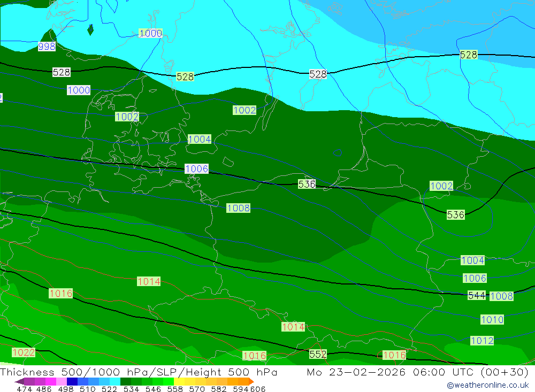The height and width of the screenshot is (392, 535).
Task: Click the date 'Mo 23-02-2026 06:00 UTC'
Action: 392,372
